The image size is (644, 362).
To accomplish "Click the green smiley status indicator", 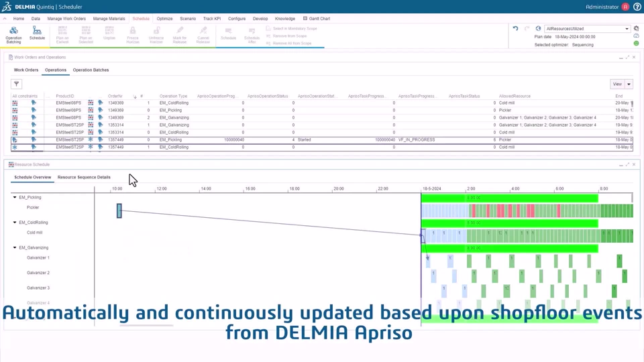I will click(636, 43).
